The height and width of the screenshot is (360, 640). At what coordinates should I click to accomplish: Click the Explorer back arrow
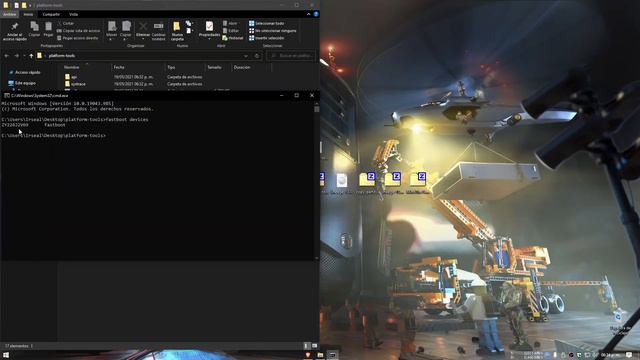pos(7,56)
